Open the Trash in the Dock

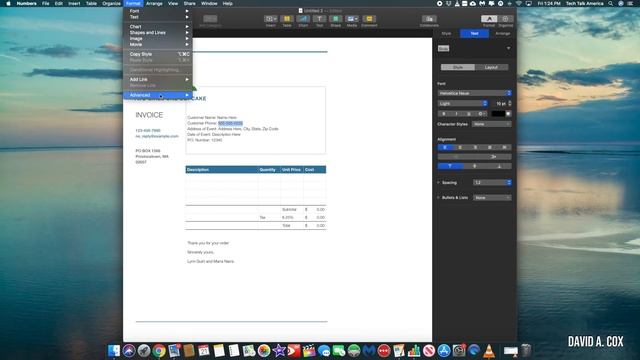click(x=526, y=351)
